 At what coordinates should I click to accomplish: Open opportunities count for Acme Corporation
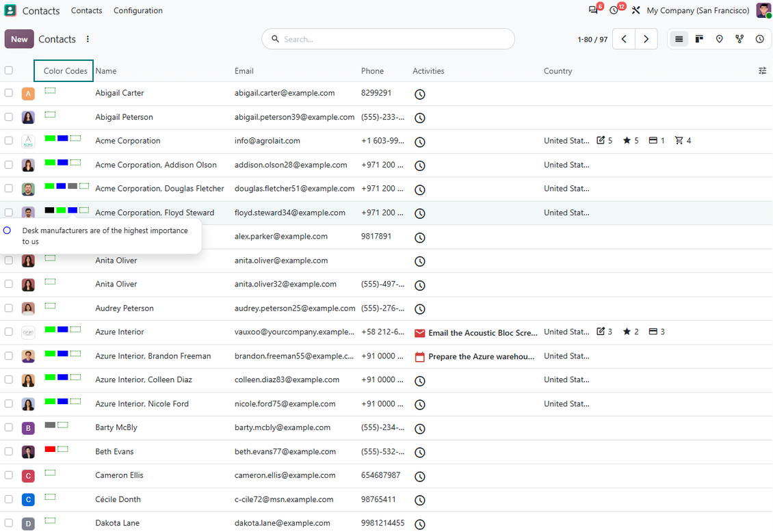click(x=605, y=140)
